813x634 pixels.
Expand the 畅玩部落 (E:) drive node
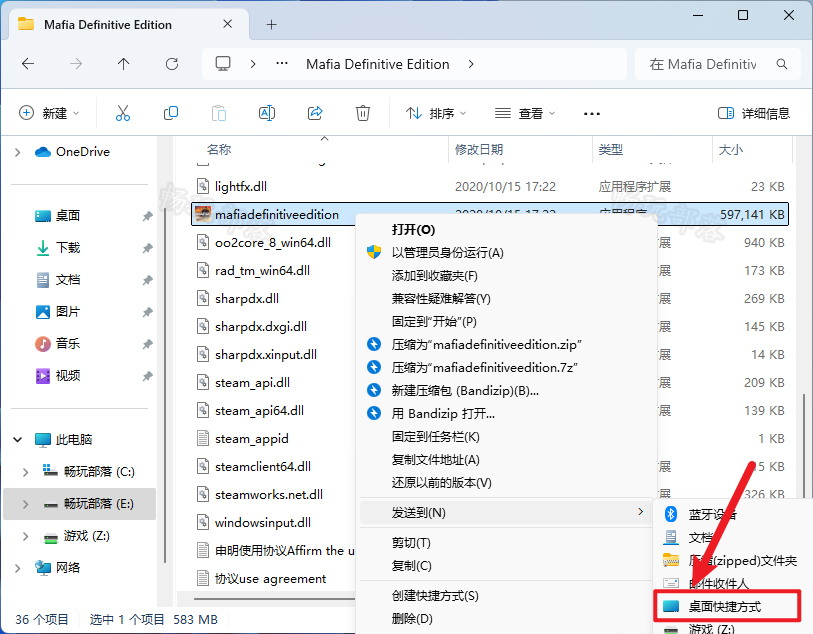pyautogui.click(x=25, y=504)
